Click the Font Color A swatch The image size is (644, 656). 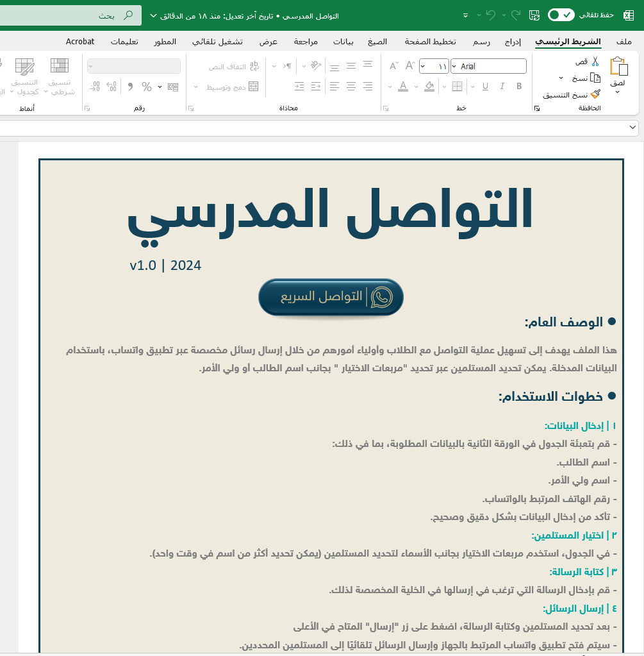(402, 86)
